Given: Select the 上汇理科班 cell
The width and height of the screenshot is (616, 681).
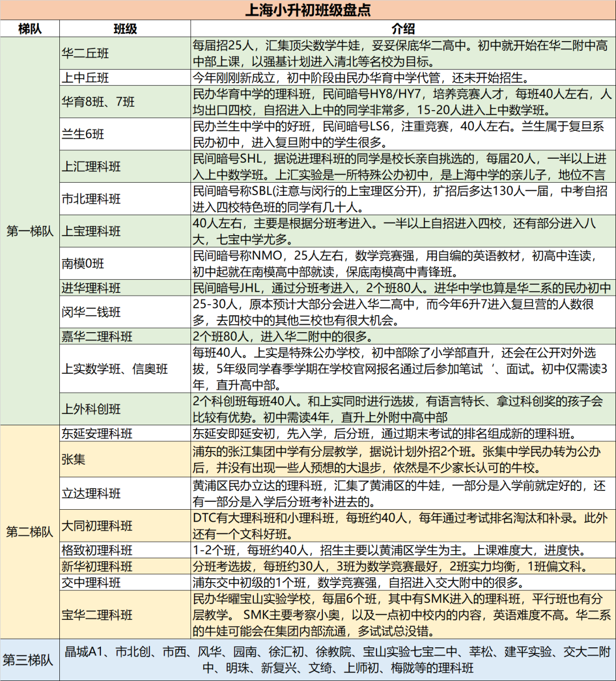Looking at the screenshot, I should tap(125, 166).
